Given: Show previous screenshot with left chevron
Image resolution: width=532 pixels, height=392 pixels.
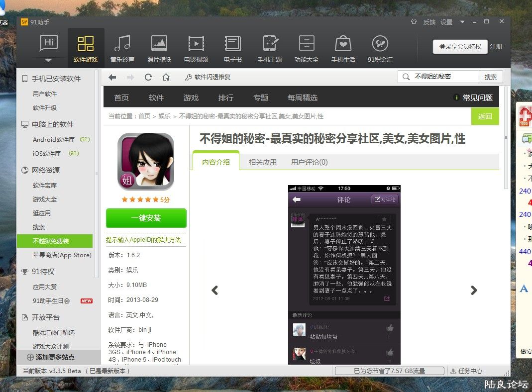Looking at the screenshot, I should pos(214,291).
